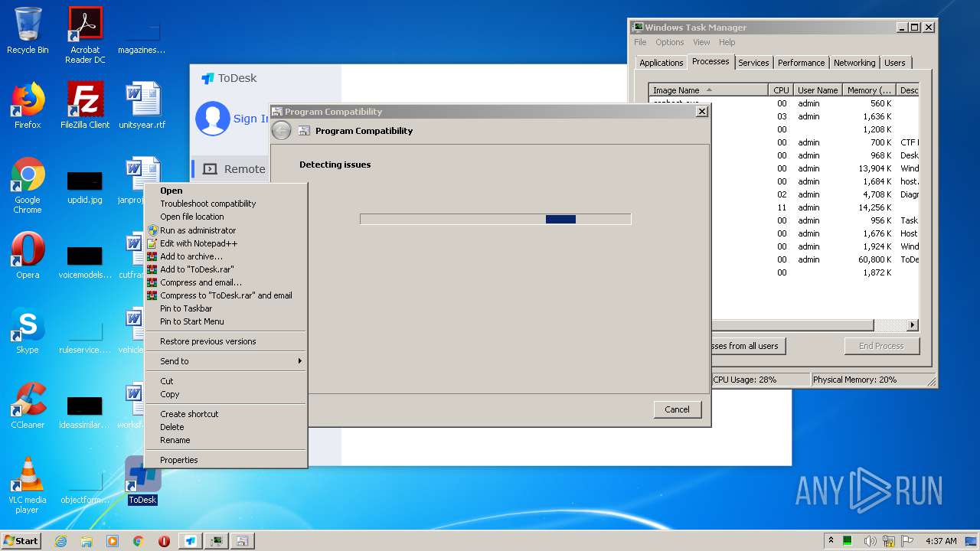Screen dimensions: 980x551
Task: Open Task Manager View menu
Action: point(701,42)
